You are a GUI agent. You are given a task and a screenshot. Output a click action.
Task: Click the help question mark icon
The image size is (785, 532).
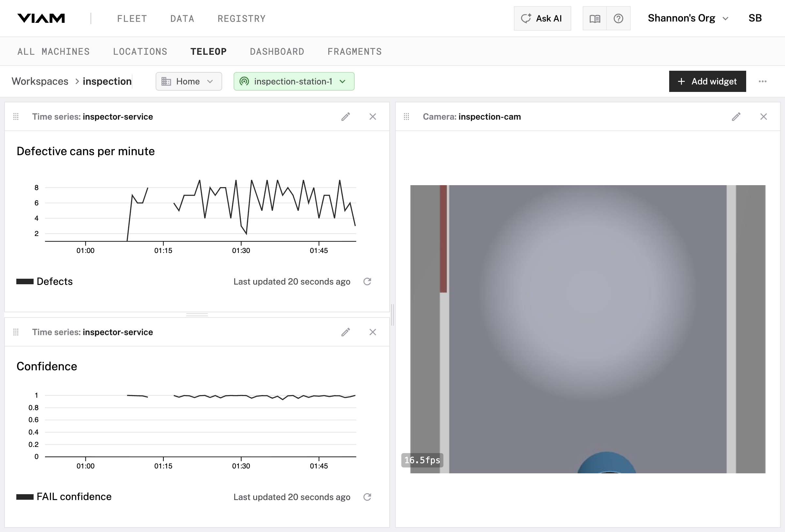pos(618,18)
